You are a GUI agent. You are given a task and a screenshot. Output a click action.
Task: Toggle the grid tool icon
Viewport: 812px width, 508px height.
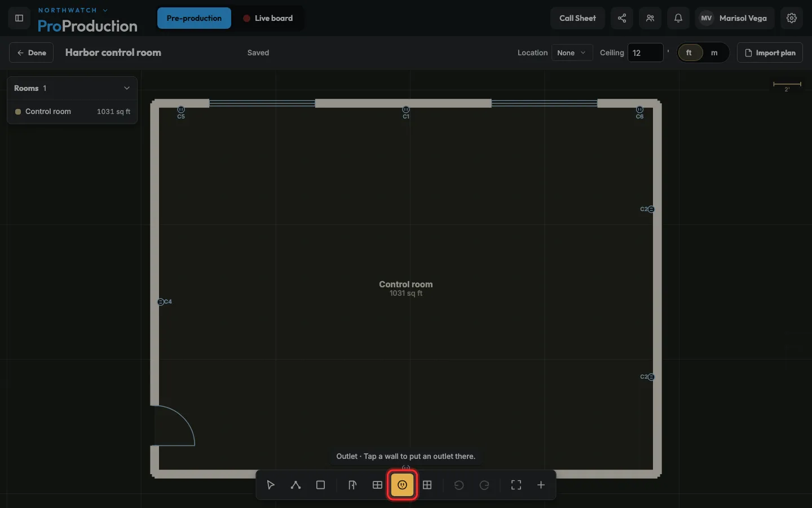[427, 485]
